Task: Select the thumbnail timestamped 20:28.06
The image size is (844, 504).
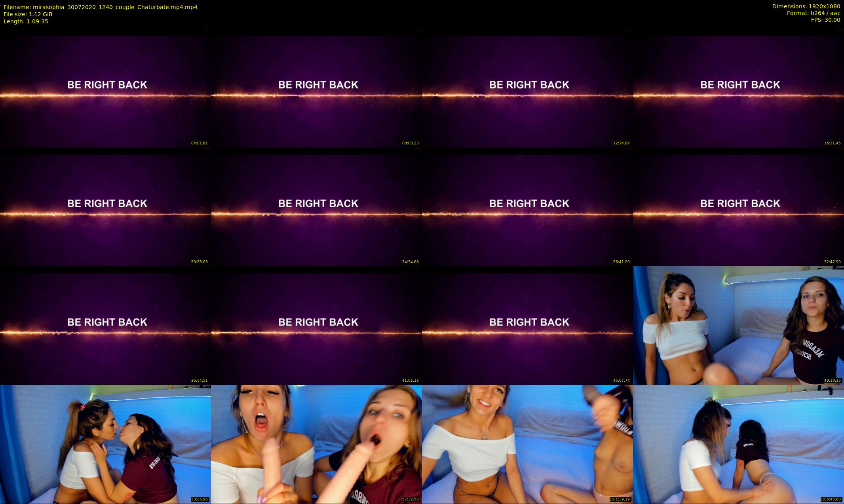Action: coord(105,207)
